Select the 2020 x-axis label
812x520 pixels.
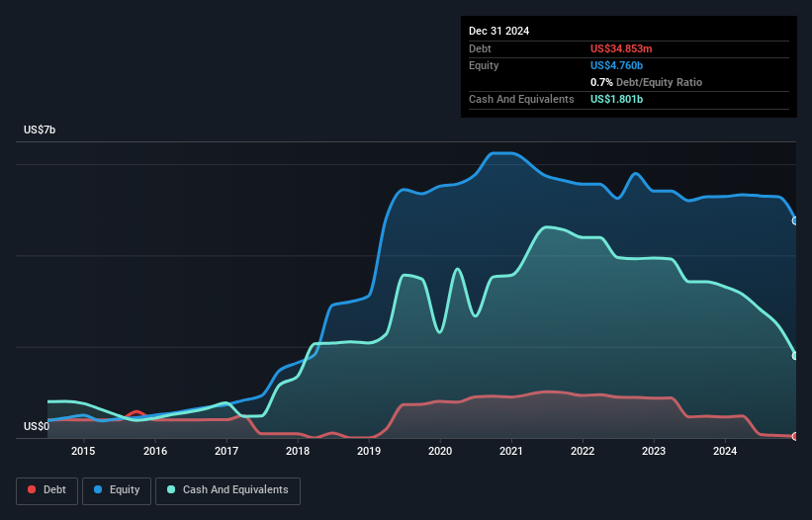440,451
